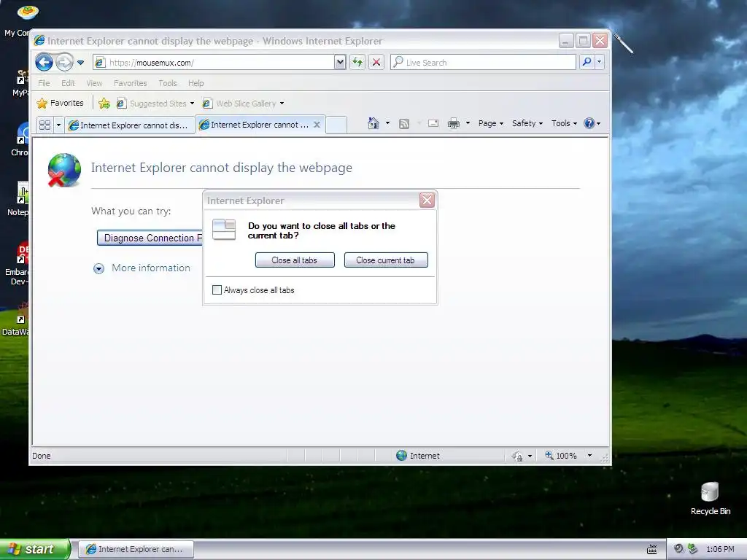Image resolution: width=747 pixels, height=560 pixels.
Task: Click the Internet Explorer taskbar button
Action: click(x=136, y=549)
